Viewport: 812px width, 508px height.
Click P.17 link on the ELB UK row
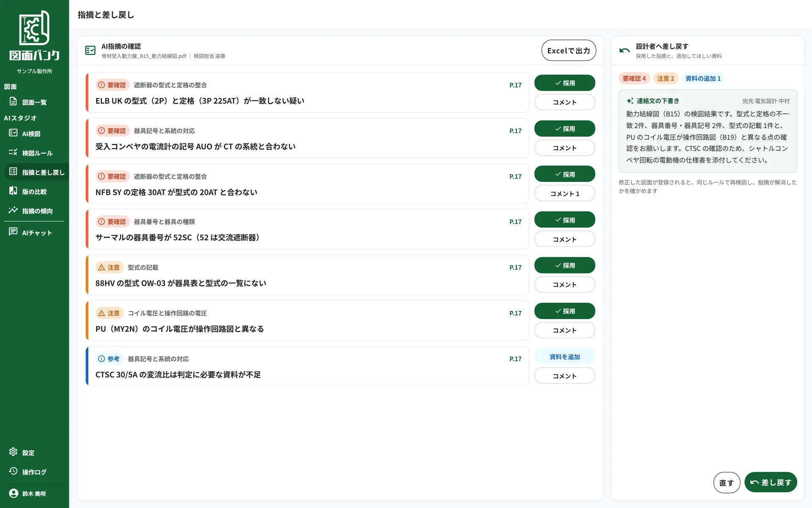pos(515,85)
